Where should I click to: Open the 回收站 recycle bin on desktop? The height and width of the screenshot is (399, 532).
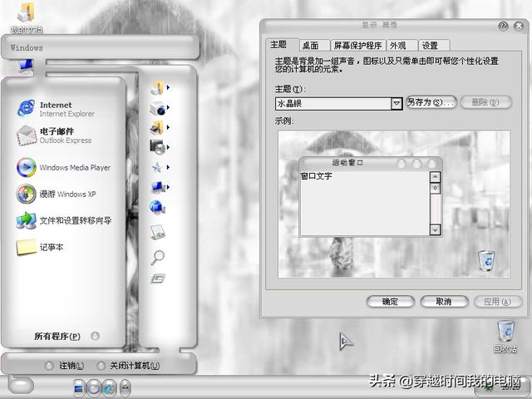[505, 337]
